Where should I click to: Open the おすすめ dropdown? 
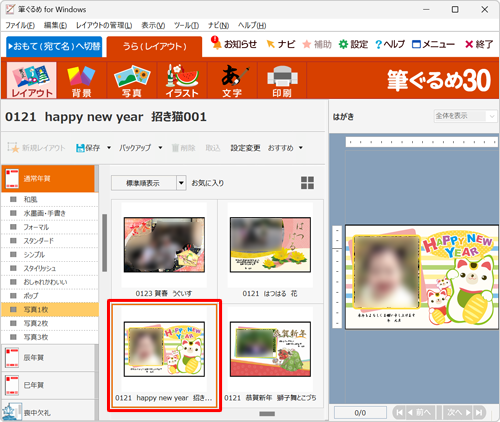click(x=285, y=148)
